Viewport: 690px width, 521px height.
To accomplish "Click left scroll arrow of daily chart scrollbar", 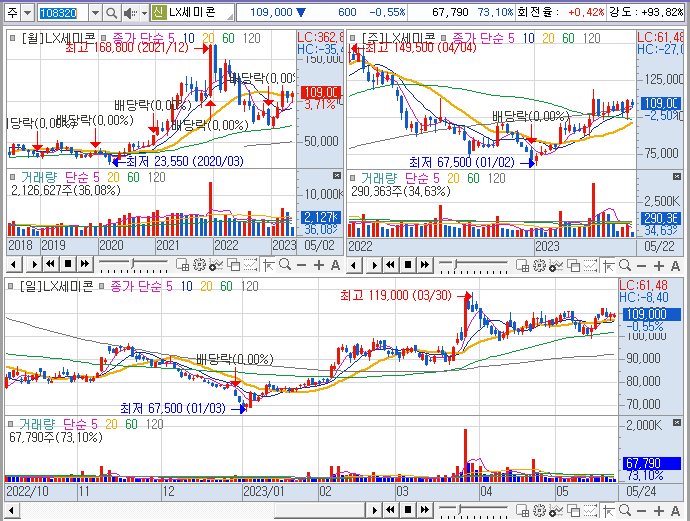I will [x=11, y=511].
